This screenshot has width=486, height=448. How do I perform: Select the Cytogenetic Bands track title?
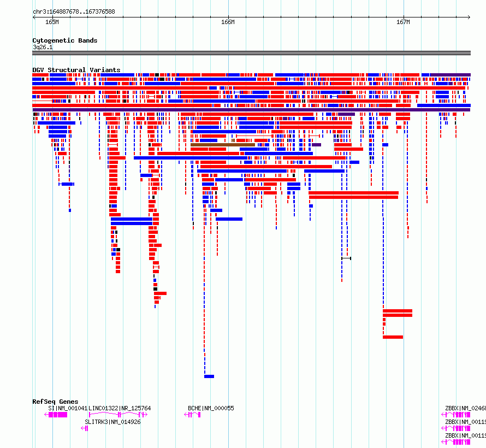(65, 40)
